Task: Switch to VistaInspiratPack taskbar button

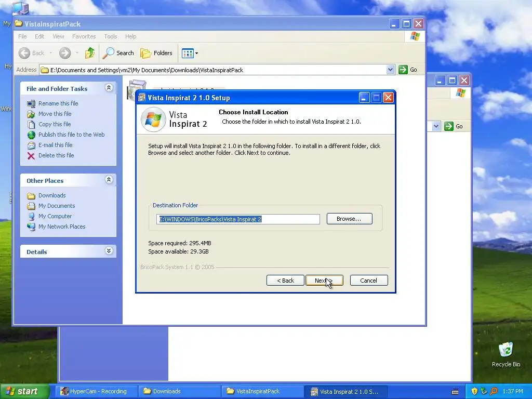Action: tap(262, 391)
